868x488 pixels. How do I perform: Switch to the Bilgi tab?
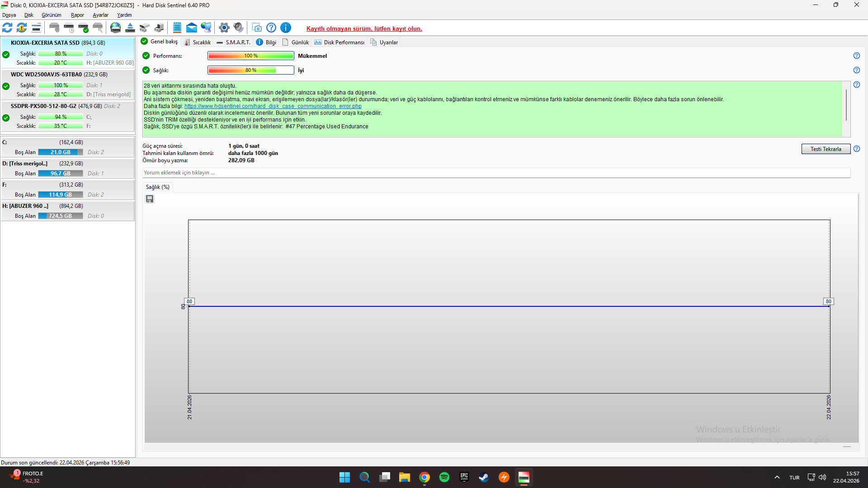coord(266,42)
